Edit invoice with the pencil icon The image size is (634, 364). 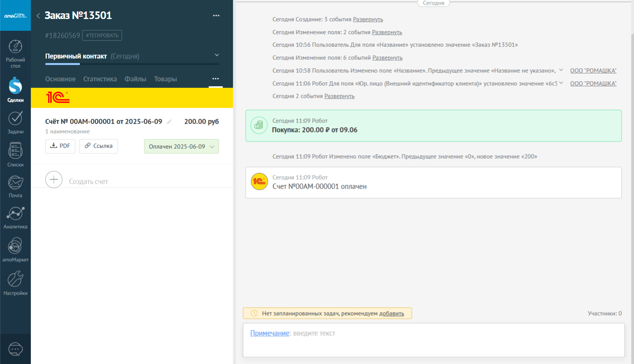click(169, 122)
